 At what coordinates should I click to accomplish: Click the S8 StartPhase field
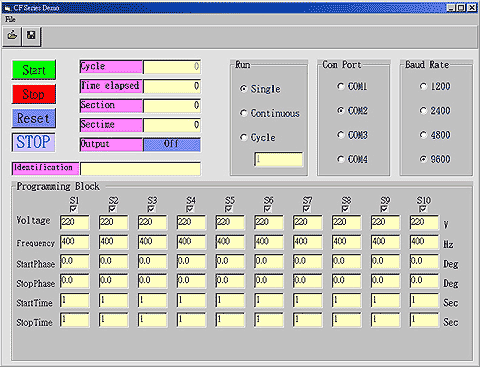pyautogui.click(x=346, y=262)
